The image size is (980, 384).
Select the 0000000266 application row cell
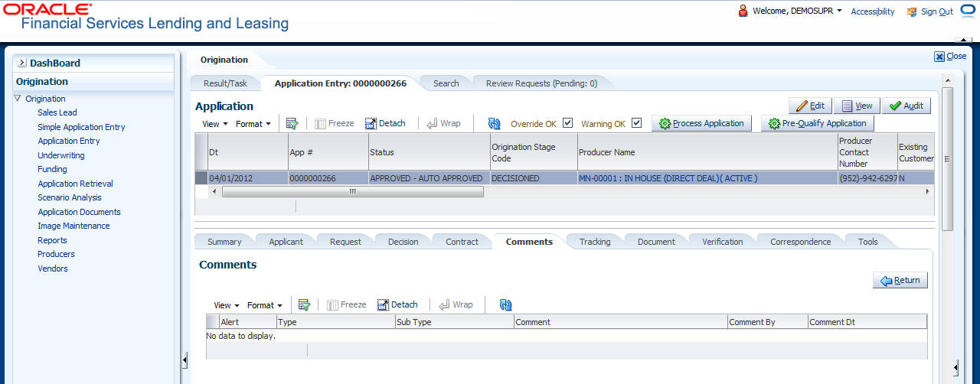pos(328,178)
